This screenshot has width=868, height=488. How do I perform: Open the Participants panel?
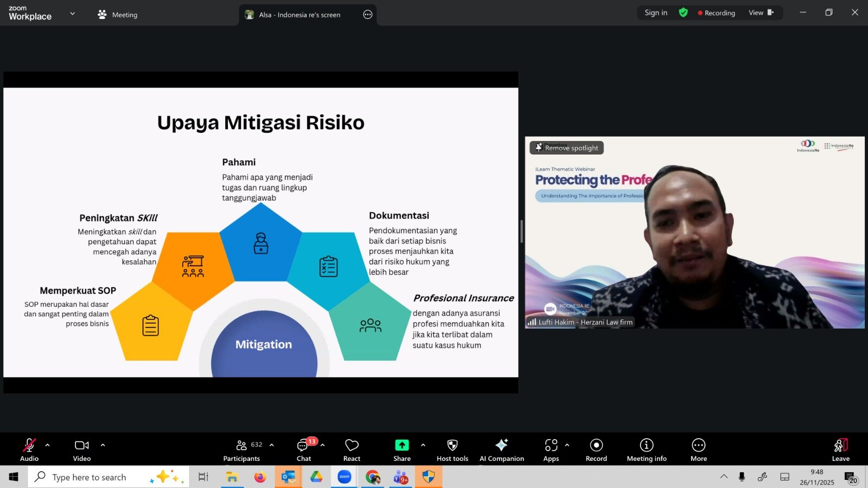(242, 450)
